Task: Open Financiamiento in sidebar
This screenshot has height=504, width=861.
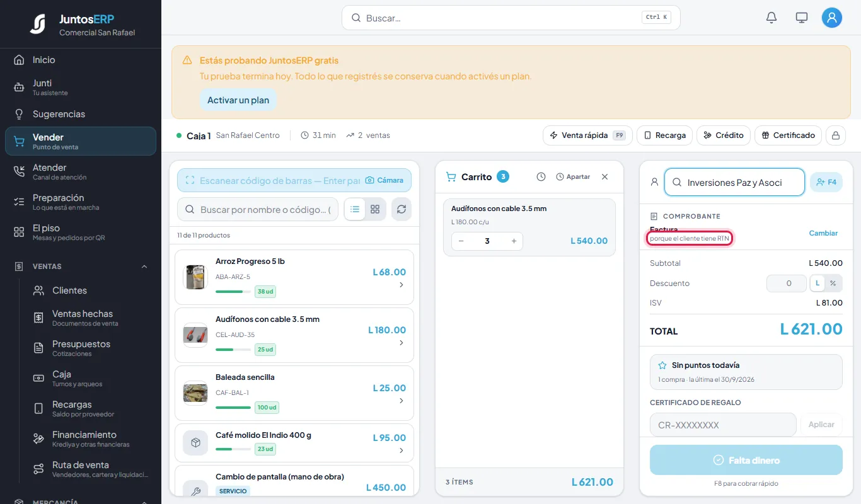Action: pyautogui.click(x=91, y=438)
